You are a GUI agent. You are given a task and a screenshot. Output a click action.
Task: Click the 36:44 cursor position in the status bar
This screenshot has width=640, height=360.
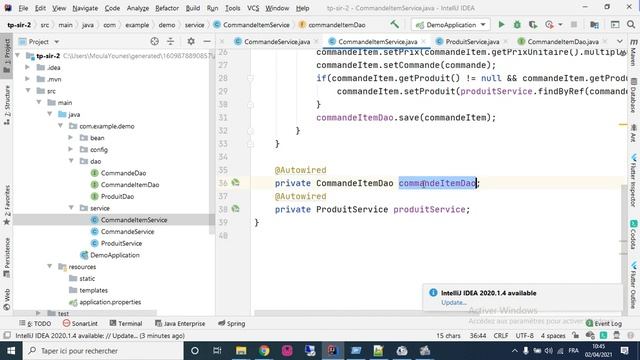point(478,336)
